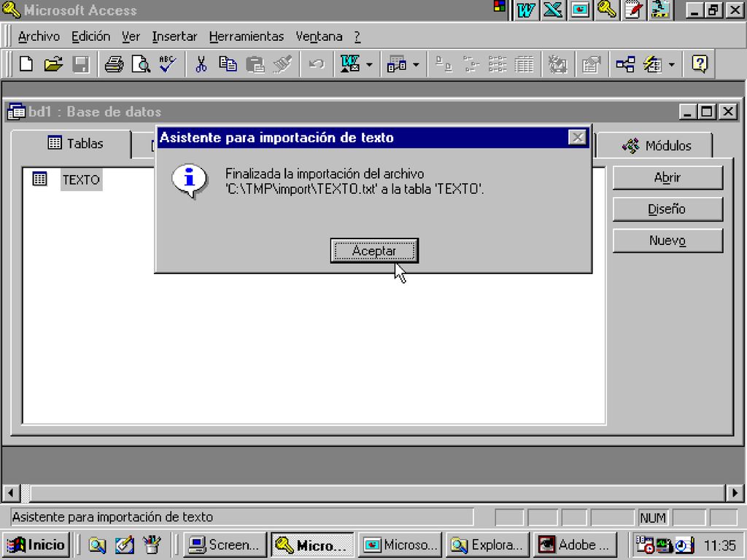747x560 pixels.
Task: Open the Herramientas menu
Action: point(247,36)
